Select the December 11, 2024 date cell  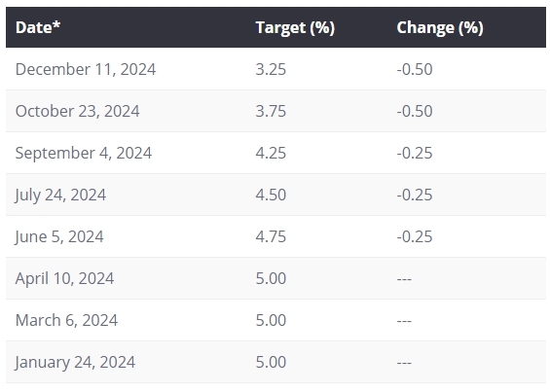coord(86,69)
